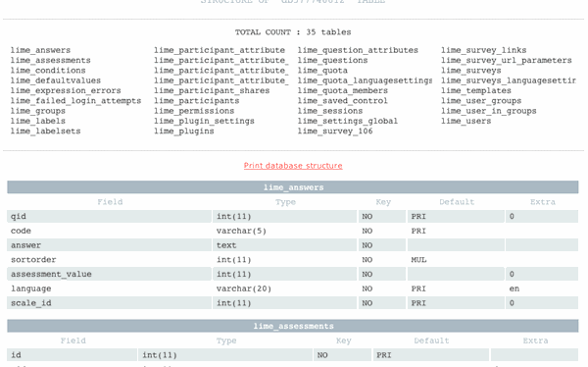Click lime_users table name

pos(466,122)
